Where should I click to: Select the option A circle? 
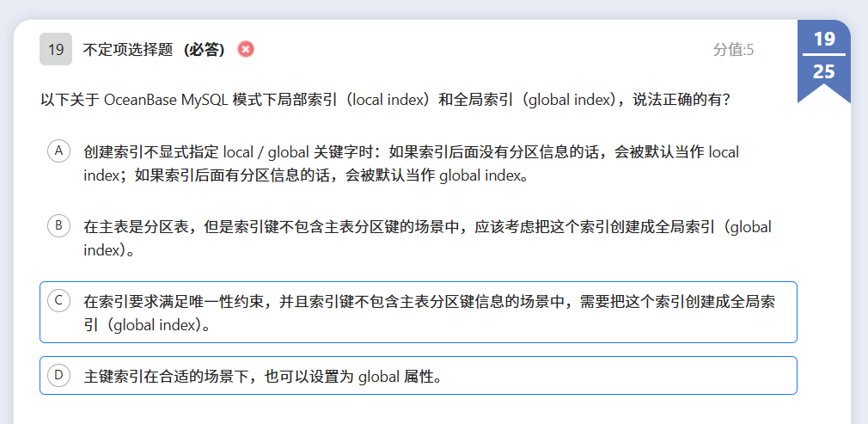(58, 151)
